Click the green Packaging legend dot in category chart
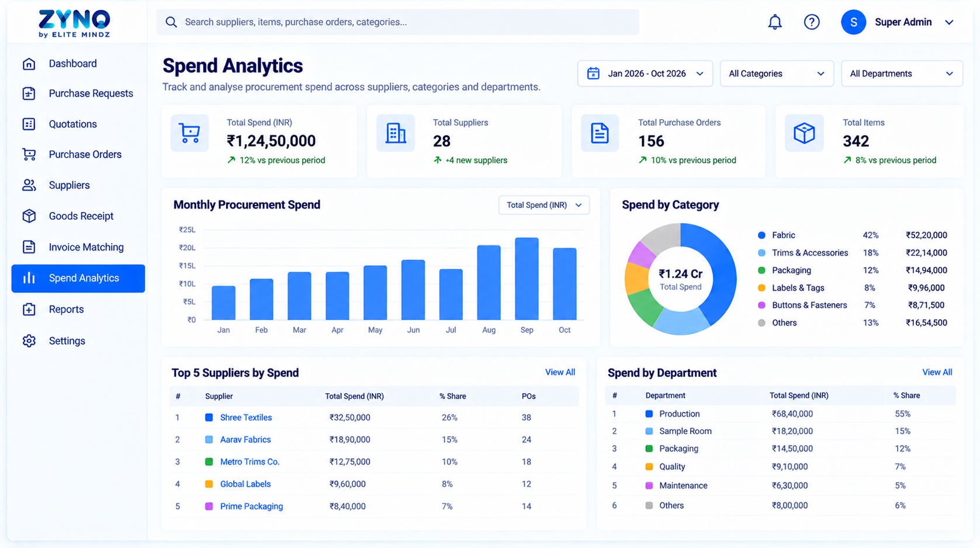 tap(761, 270)
